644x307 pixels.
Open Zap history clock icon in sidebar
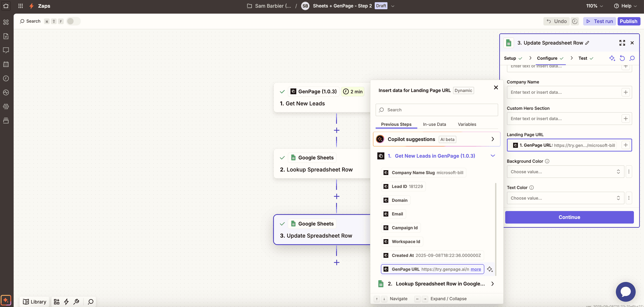6,78
